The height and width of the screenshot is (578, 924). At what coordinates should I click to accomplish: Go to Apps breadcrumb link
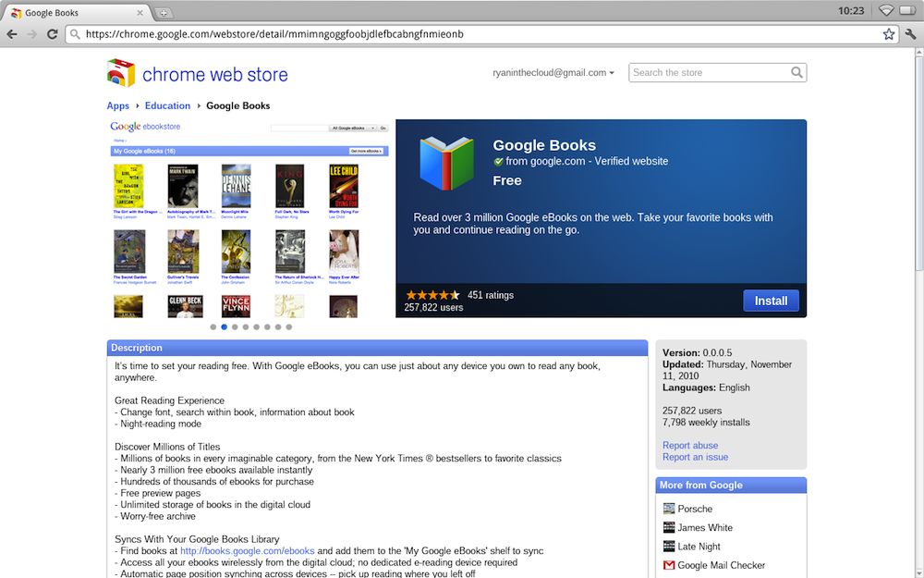[x=117, y=105]
